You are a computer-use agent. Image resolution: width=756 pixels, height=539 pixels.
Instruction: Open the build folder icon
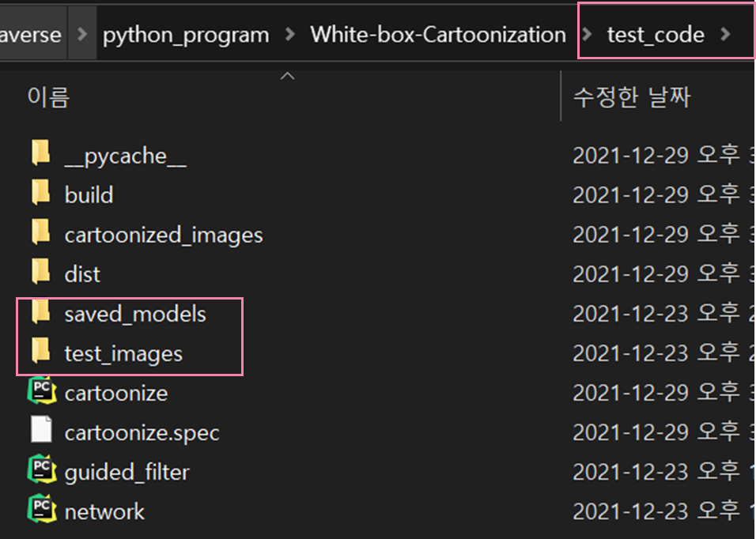(x=40, y=194)
